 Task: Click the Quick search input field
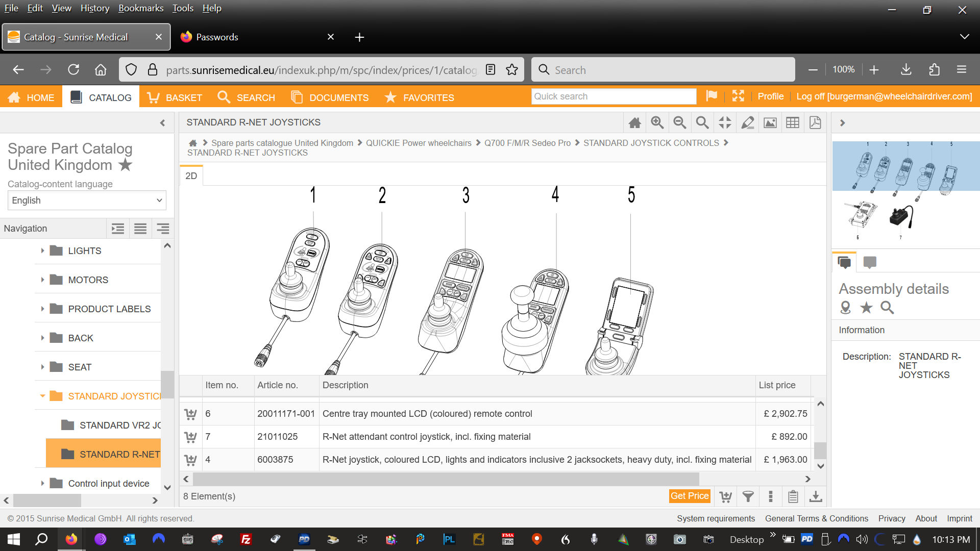tap(614, 96)
